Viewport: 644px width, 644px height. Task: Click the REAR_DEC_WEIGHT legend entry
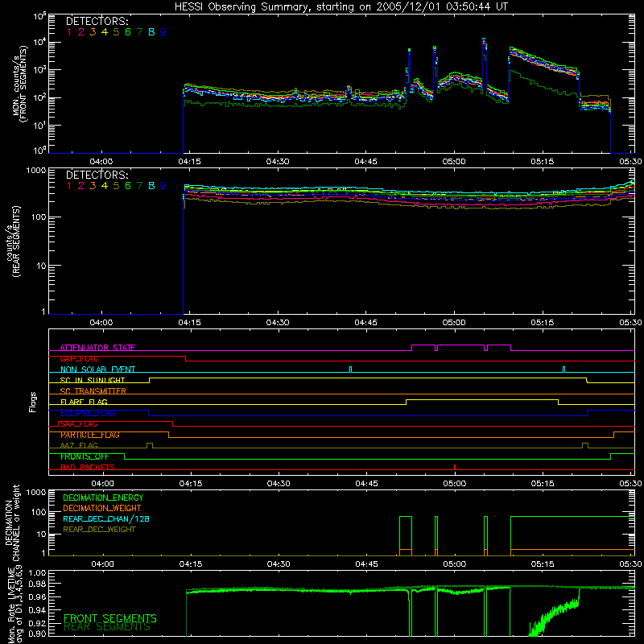click(99, 530)
